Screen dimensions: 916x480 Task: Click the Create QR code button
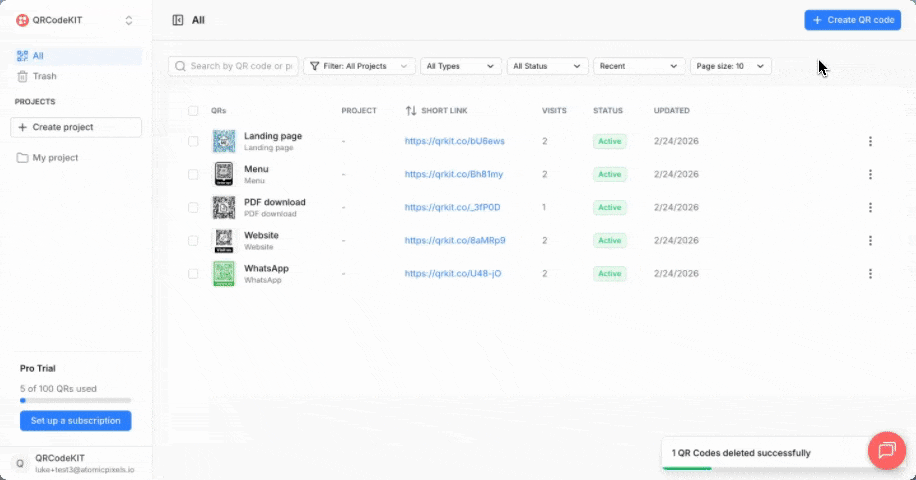pyautogui.click(x=852, y=20)
